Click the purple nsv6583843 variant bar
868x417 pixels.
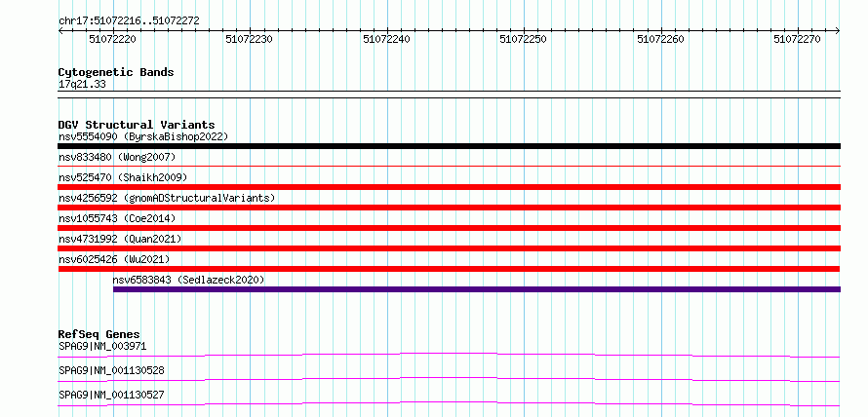[477, 289]
